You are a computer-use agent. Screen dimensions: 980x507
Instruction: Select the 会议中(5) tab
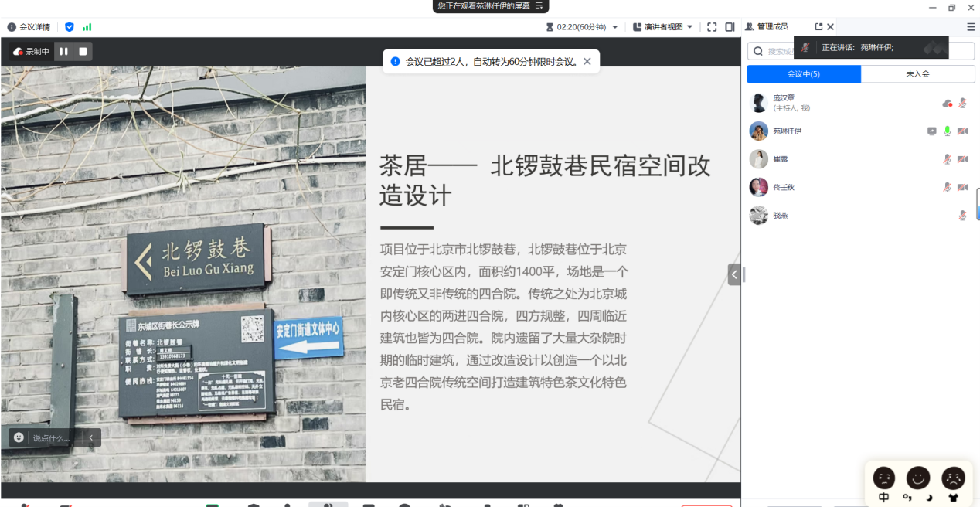(804, 74)
